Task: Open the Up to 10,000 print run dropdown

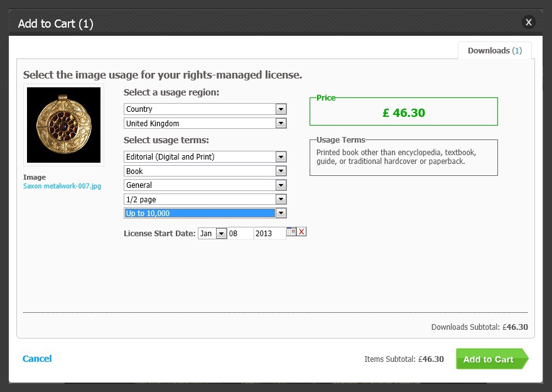Action: click(281, 214)
